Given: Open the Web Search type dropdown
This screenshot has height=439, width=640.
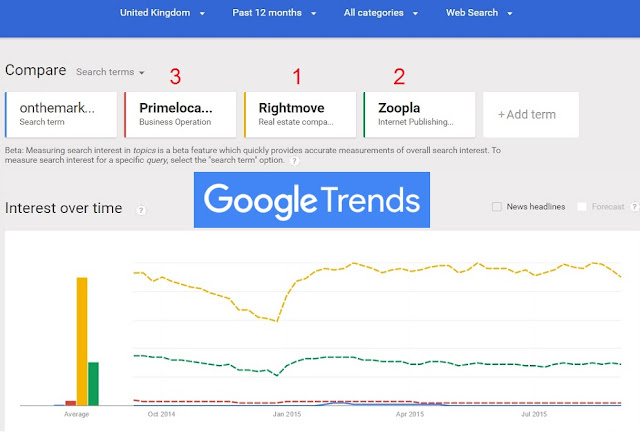Looking at the screenshot, I should click(479, 13).
